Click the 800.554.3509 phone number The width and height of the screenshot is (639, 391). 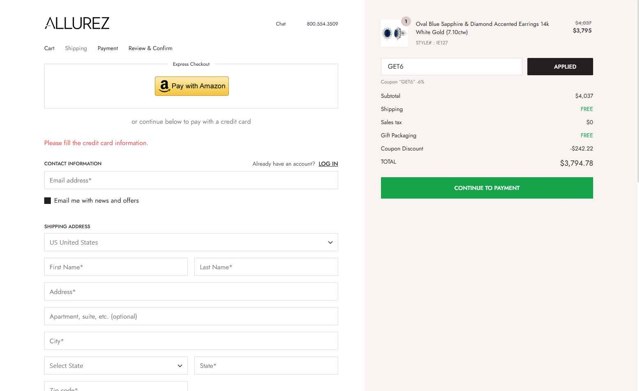click(x=322, y=24)
